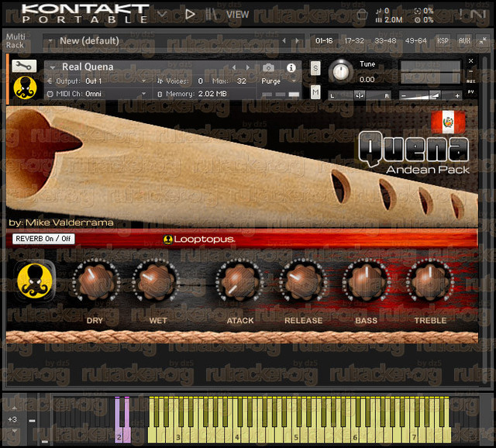496x448 pixels.
Task: Click the pitch wheel strip beside keyboard
Action: (32, 419)
